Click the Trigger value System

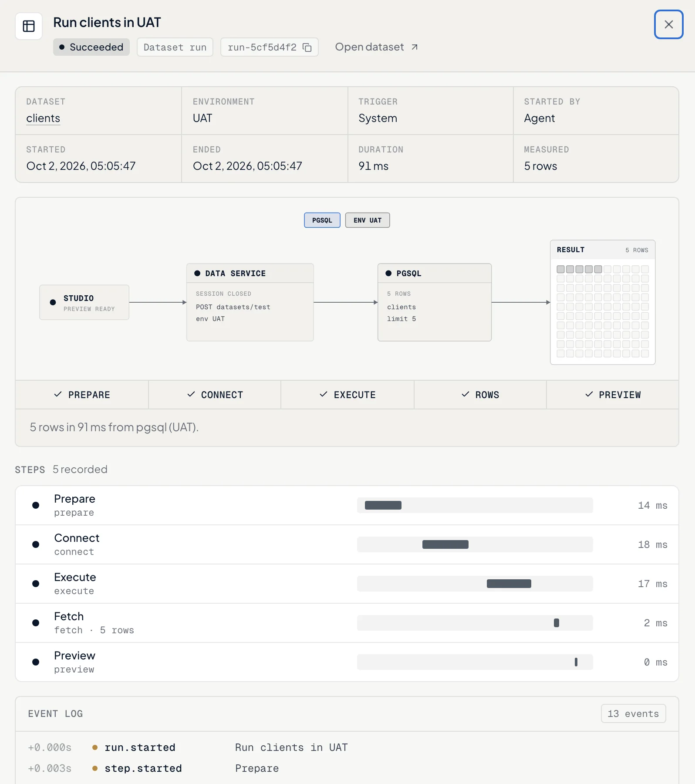(x=378, y=118)
